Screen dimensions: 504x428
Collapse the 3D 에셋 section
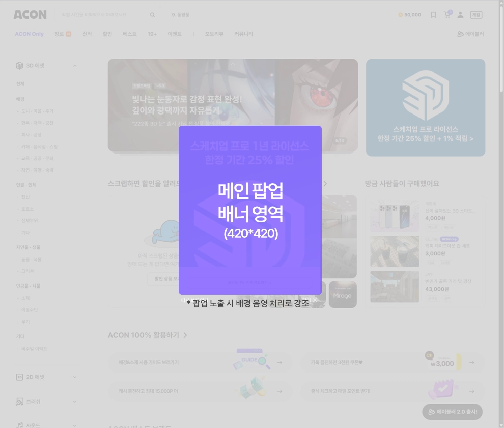point(74,66)
